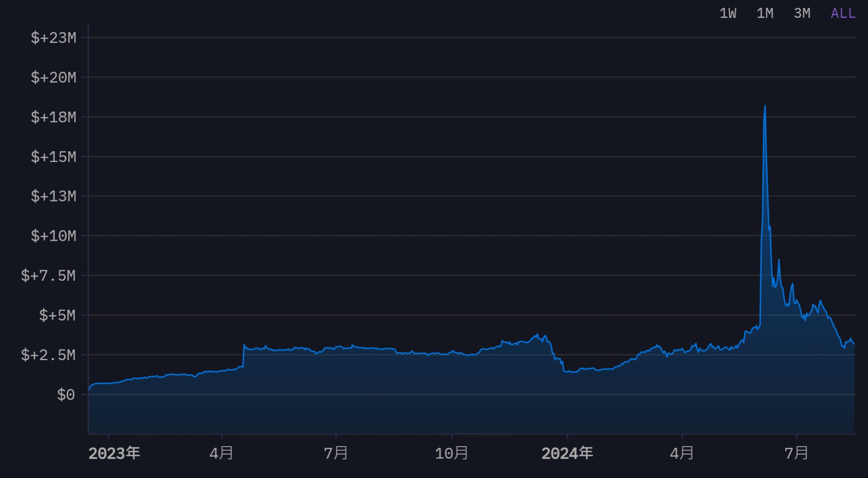Select the 1W time range

(x=728, y=14)
